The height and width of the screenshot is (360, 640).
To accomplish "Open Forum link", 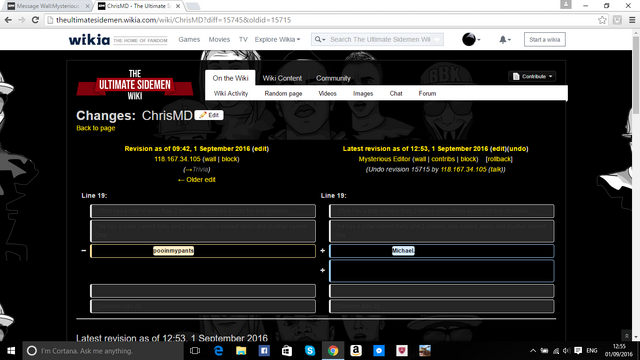I will point(427,93).
